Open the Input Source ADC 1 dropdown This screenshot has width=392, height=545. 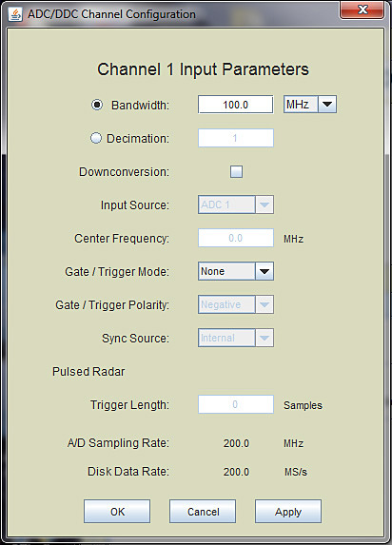tap(236, 204)
